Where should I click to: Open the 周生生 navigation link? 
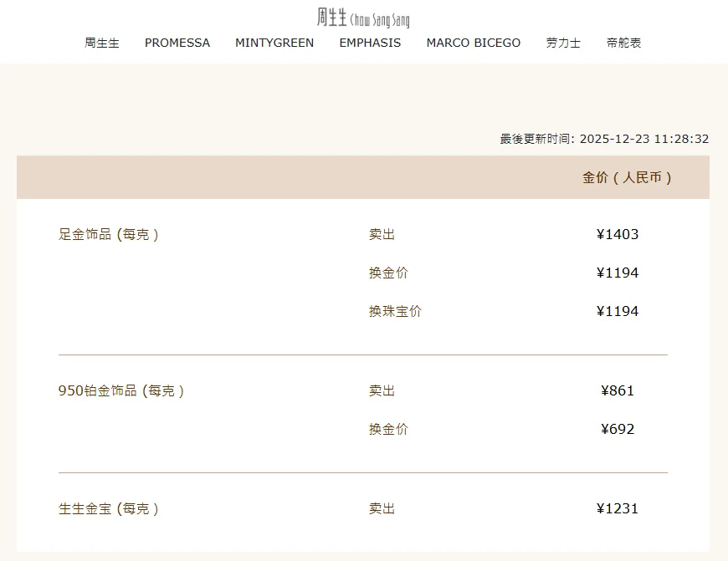pyautogui.click(x=102, y=43)
